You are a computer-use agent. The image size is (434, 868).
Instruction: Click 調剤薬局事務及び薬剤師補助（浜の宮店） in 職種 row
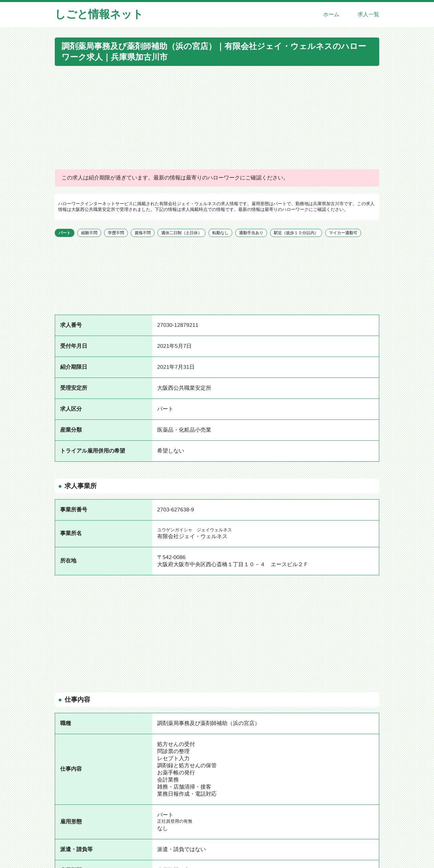(209, 723)
